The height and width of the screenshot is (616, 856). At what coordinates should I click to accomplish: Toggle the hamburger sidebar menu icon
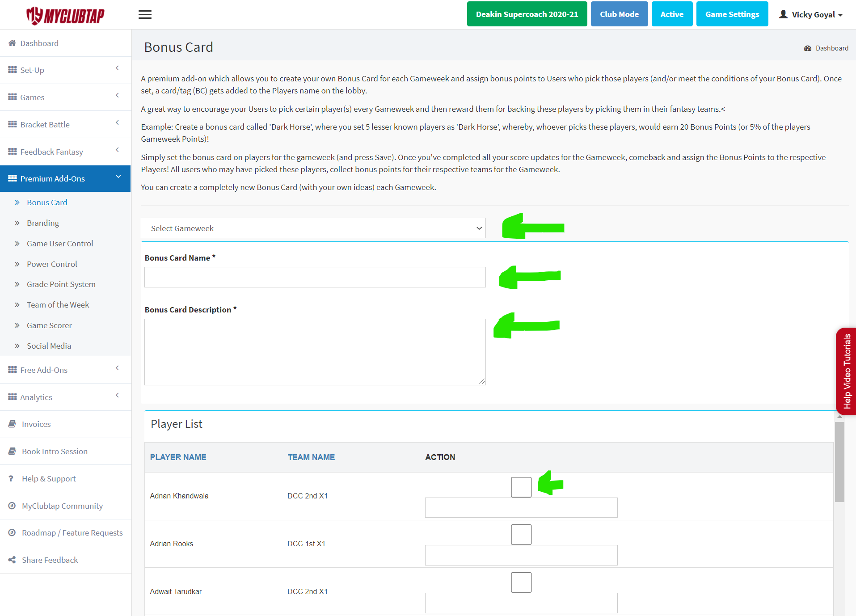[x=145, y=15]
